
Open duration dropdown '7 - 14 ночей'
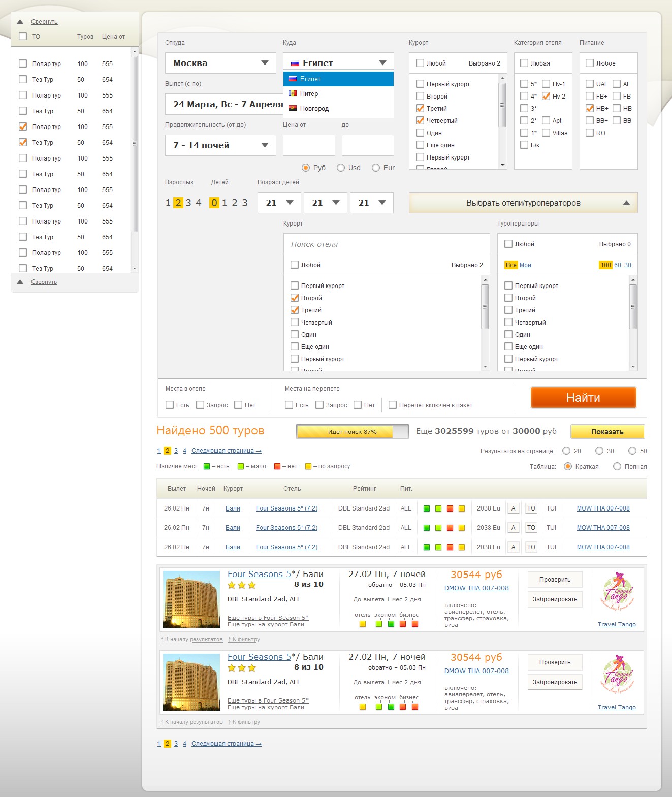click(x=221, y=145)
